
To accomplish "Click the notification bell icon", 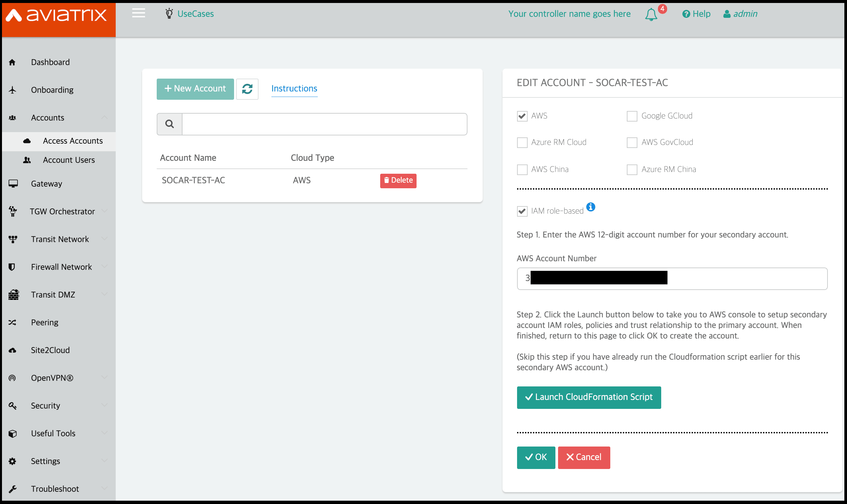I will [x=651, y=14].
